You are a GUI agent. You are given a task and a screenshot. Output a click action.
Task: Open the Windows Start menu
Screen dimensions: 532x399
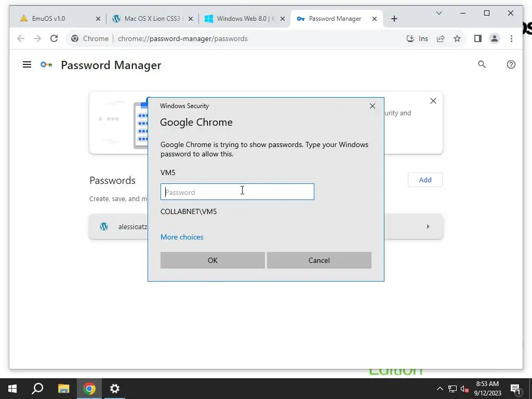click(x=12, y=389)
